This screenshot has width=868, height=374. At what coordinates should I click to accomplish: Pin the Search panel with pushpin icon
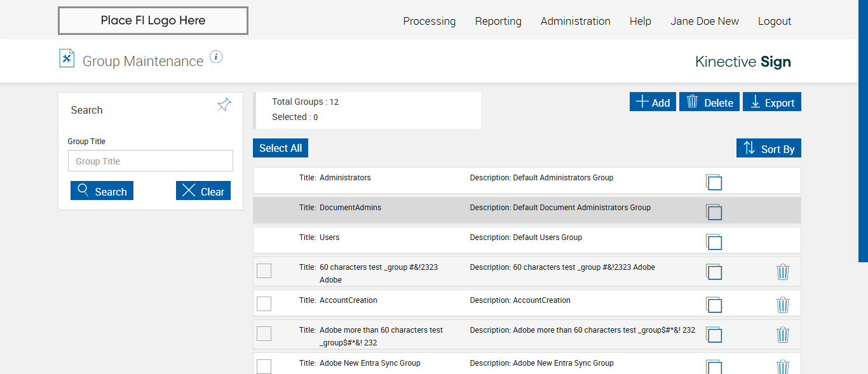click(x=224, y=105)
